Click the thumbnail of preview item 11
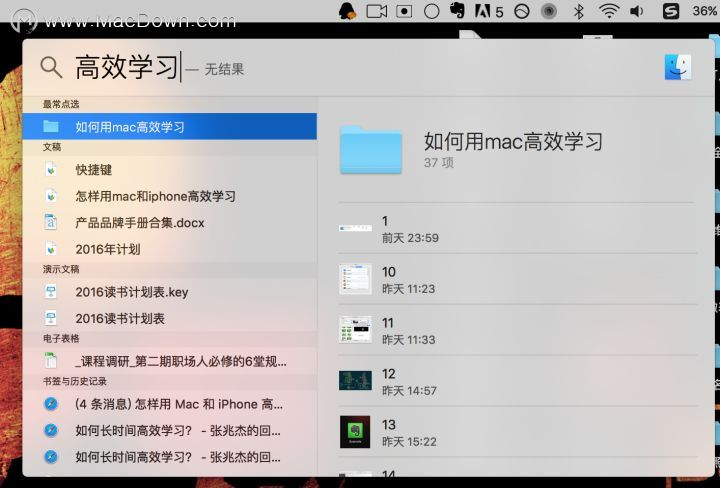 click(355, 330)
